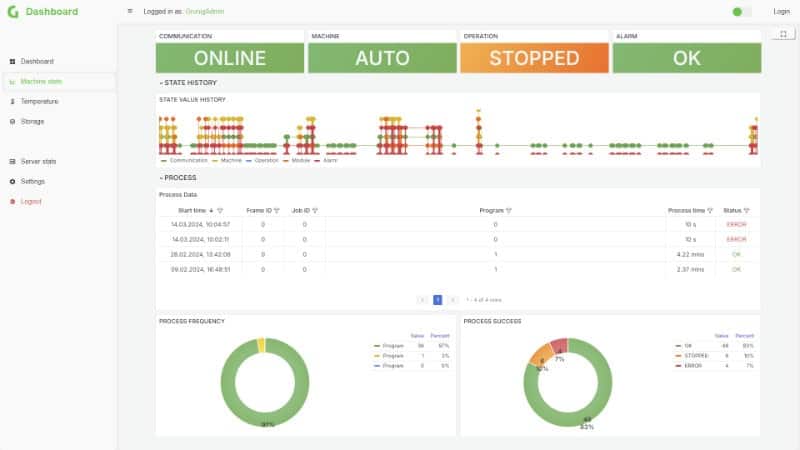Screen dimensions: 800x450
Task: Open the Program column filter
Action: [x=509, y=211]
